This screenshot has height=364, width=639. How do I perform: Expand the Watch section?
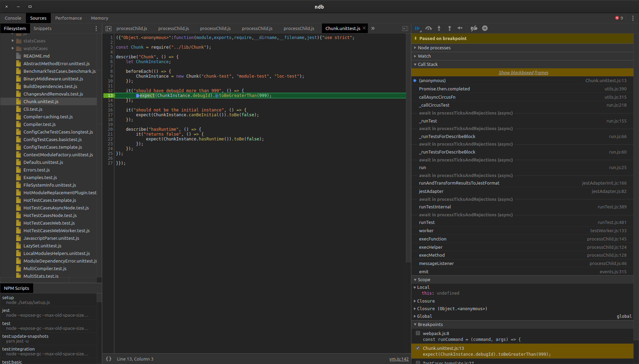[x=415, y=56]
